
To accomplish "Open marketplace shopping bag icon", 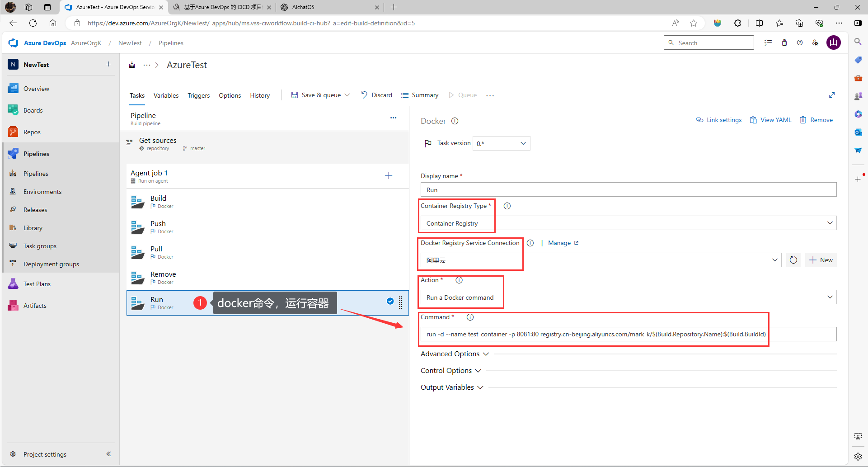I will point(784,43).
